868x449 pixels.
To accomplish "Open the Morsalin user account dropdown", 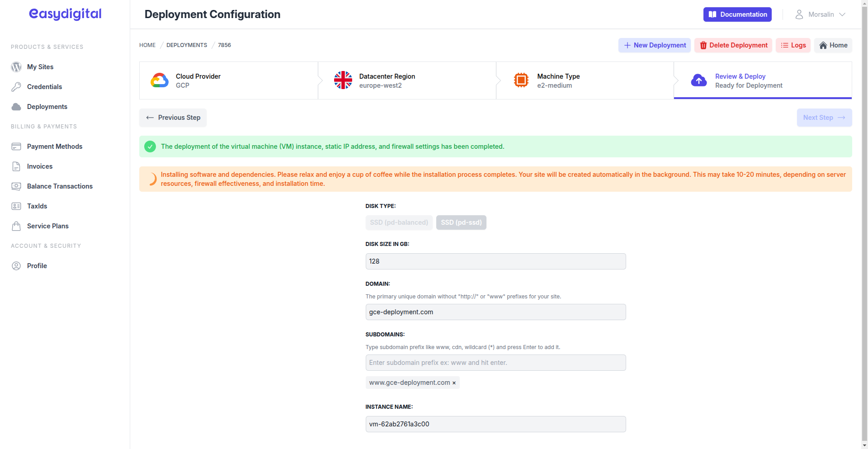I will pyautogui.click(x=820, y=14).
